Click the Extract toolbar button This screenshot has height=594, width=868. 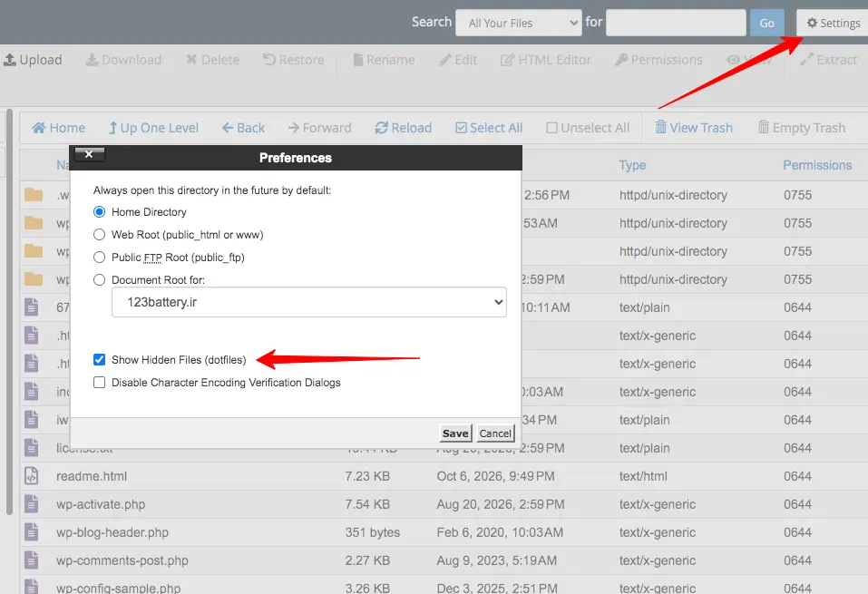click(829, 60)
